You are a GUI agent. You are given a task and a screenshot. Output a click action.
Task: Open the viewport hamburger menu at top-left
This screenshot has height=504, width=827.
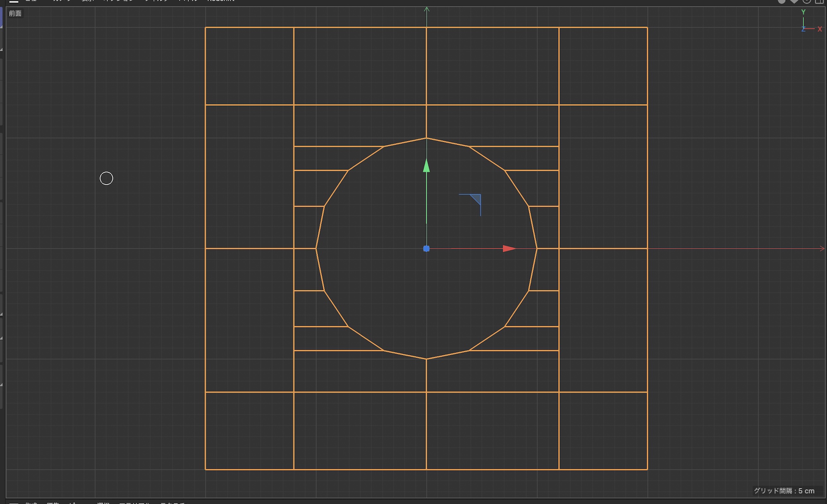(14, 1)
